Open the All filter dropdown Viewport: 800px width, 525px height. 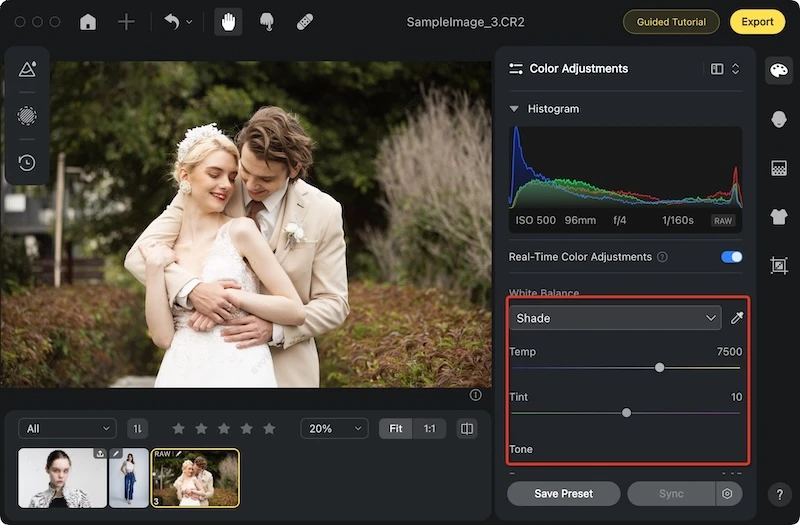pyautogui.click(x=67, y=429)
